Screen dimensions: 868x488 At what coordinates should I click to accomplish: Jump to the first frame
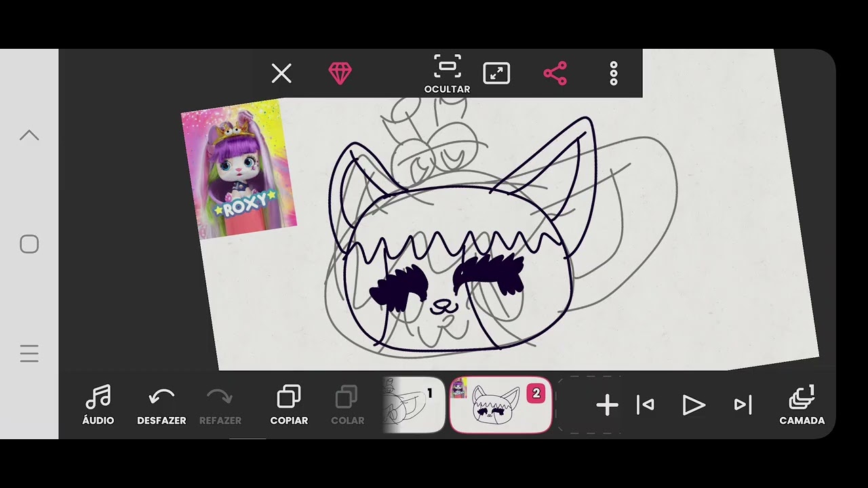646,405
